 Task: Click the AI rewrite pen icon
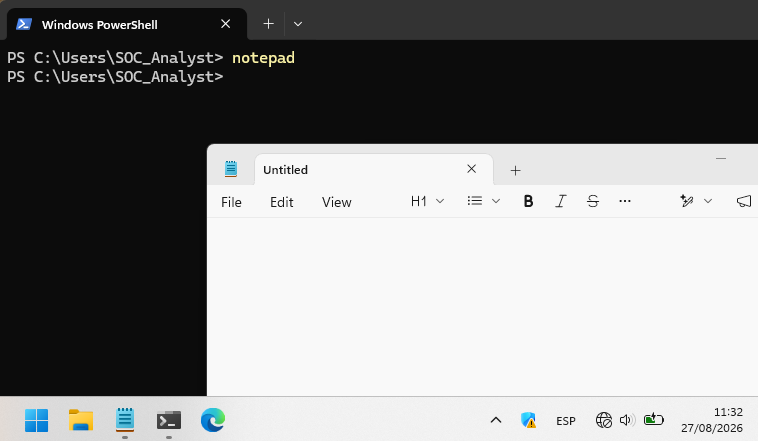[686, 201]
